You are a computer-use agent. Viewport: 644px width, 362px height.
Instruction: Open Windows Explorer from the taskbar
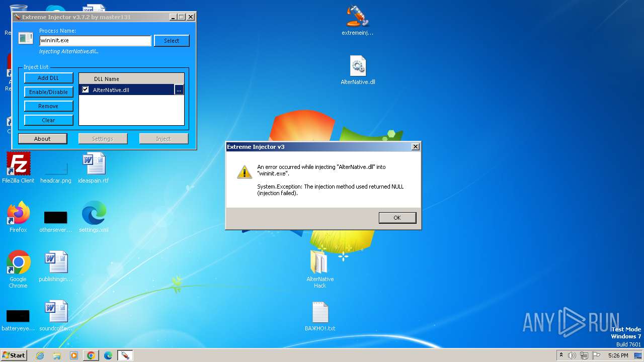(x=57, y=355)
